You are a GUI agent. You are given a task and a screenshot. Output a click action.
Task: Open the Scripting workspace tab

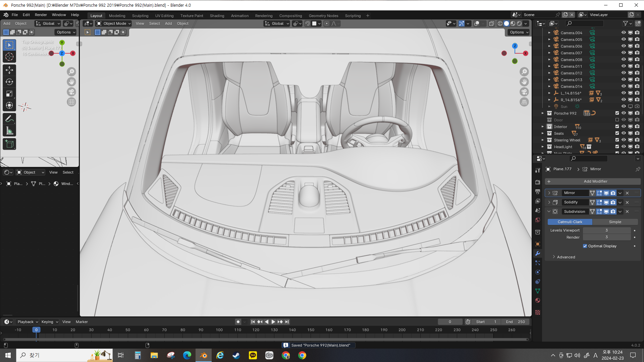[x=353, y=16]
